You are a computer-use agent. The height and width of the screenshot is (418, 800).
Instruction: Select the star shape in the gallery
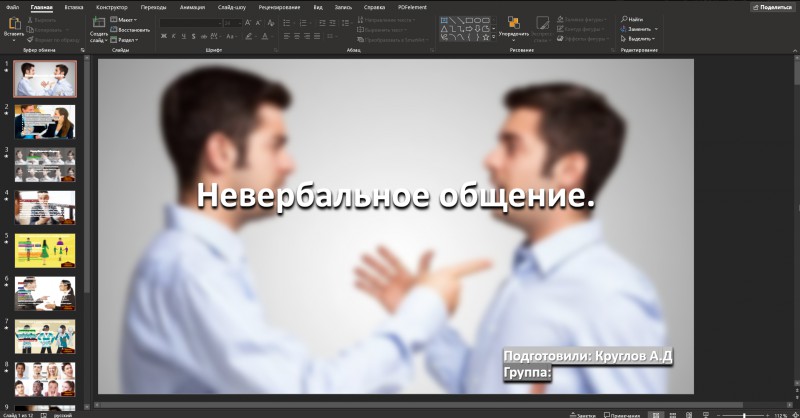pos(486,37)
